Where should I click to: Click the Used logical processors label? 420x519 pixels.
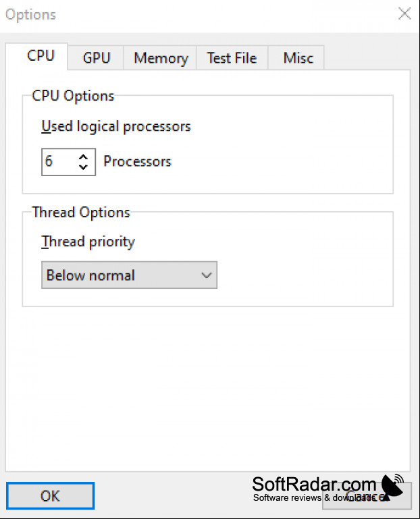116,126
